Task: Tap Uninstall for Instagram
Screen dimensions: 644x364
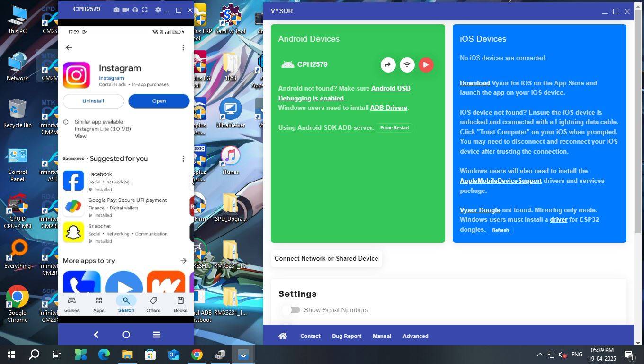Action: tap(93, 101)
